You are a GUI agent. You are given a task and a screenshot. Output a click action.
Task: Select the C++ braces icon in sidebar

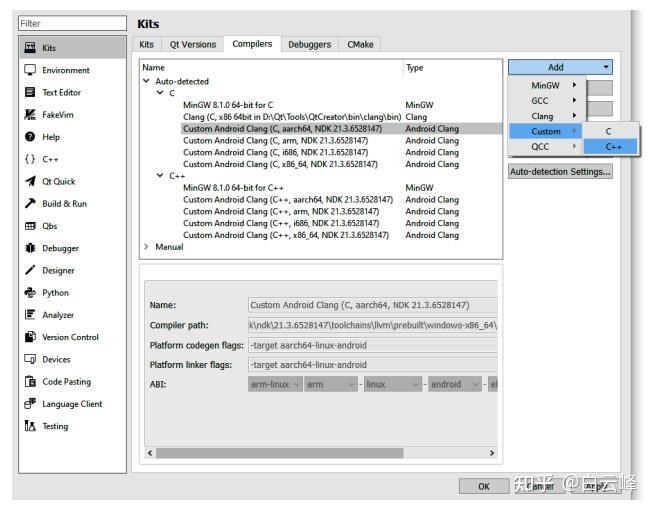pos(30,159)
